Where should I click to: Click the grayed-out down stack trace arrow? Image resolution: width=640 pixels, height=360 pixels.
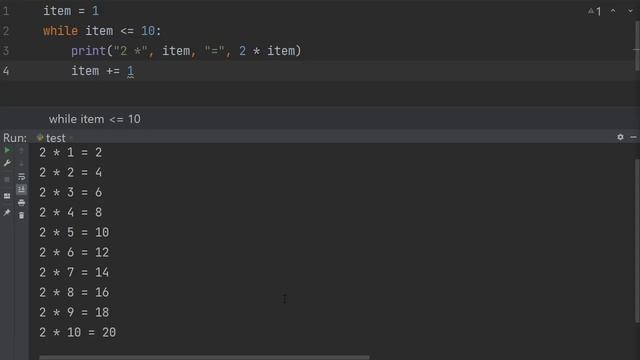[22, 164]
